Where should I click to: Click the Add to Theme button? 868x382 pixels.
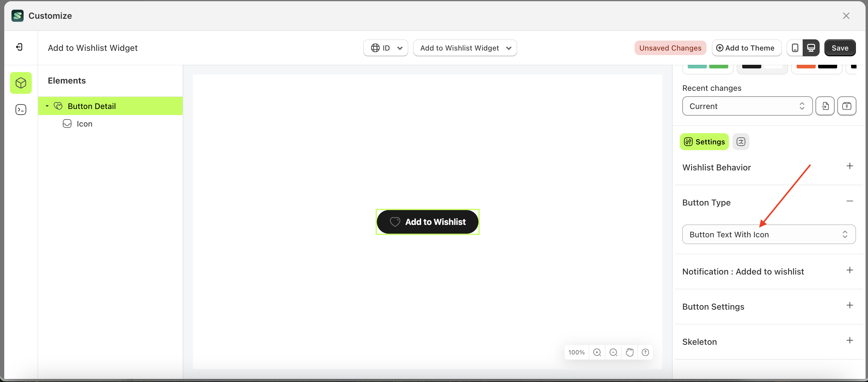pos(746,48)
